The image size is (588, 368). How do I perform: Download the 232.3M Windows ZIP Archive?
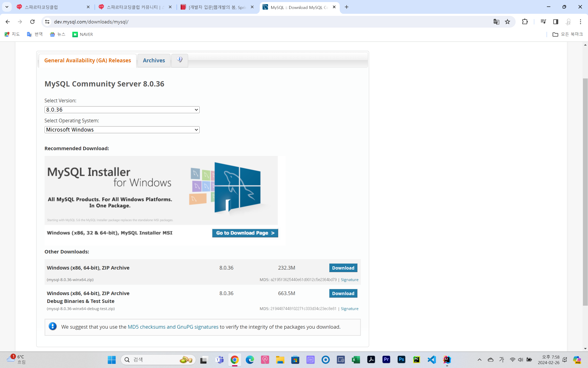343,268
